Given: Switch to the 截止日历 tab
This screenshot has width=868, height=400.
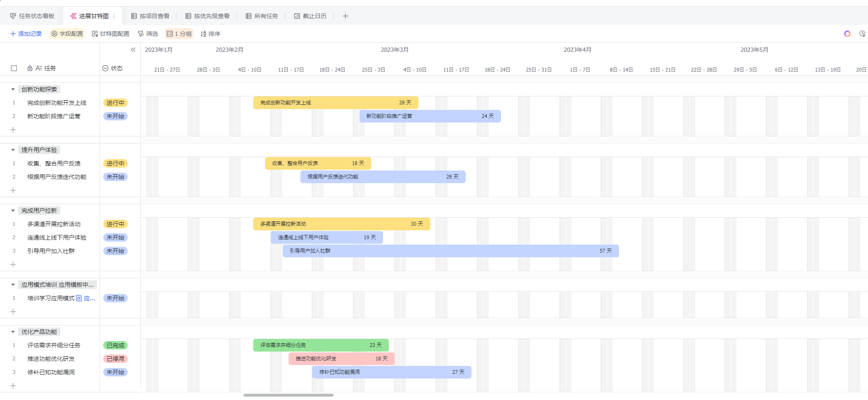Looking at the screenshot, I should click(310, 16).
